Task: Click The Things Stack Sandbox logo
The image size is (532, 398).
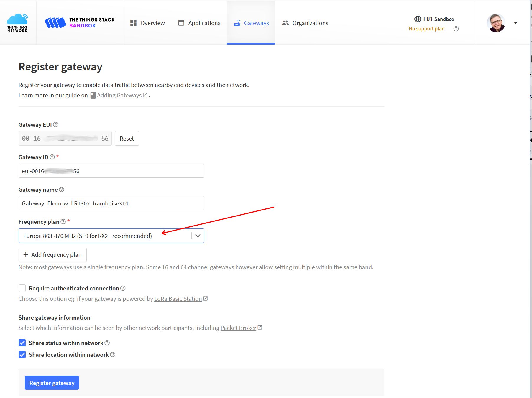Action: click(80, 23)
